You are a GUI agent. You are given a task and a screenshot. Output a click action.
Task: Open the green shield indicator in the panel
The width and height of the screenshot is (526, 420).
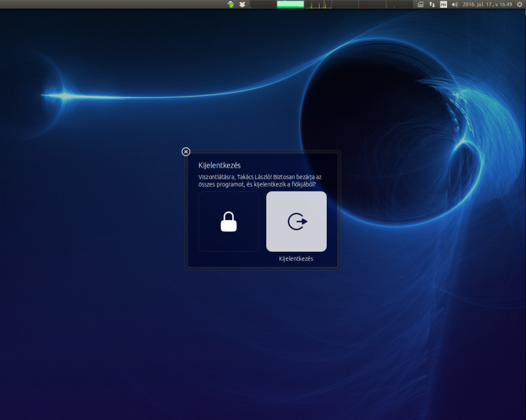point(231,4)
